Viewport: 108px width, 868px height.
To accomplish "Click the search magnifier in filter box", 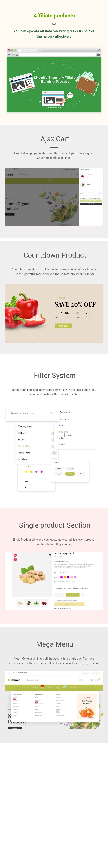I will pyautogui.click(x=51, y=413).
